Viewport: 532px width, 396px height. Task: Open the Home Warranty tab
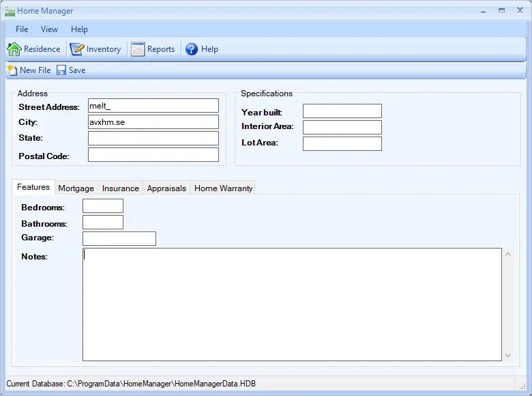tap(223, 188)
